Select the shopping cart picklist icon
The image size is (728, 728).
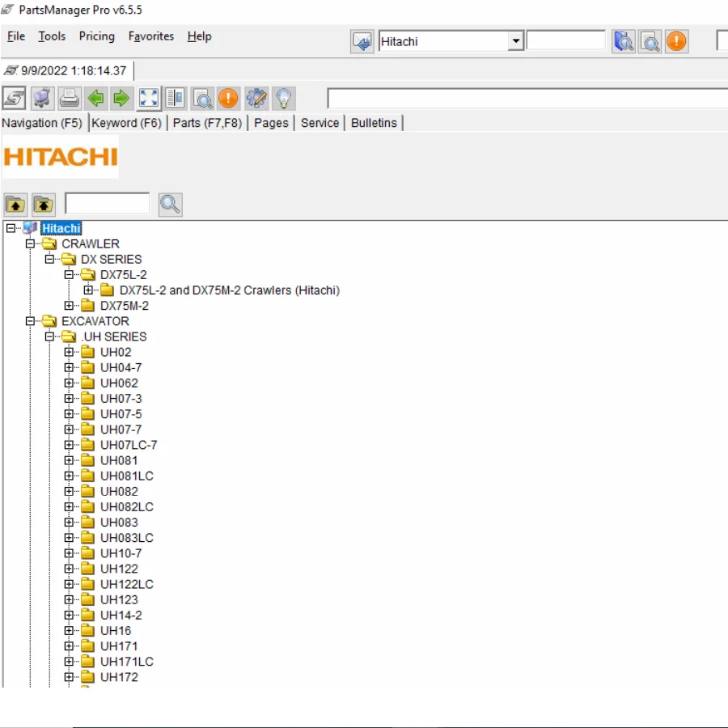[42, 98]
